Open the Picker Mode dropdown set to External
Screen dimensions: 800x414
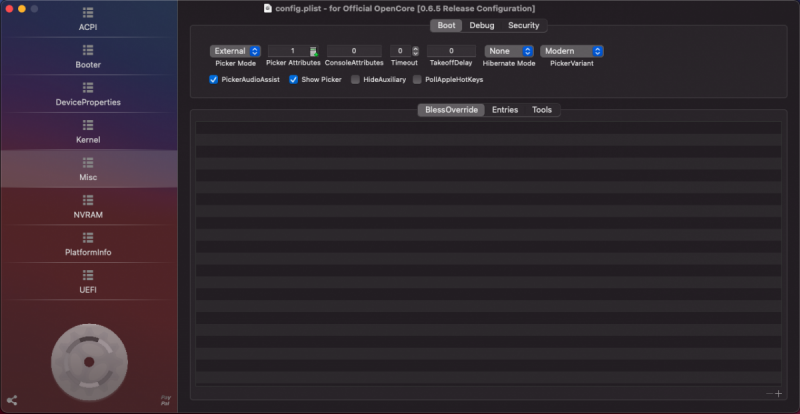pos(235,51)
